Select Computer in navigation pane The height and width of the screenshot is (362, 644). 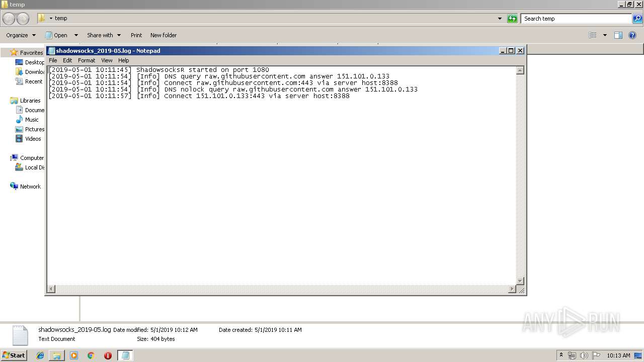pyautogui.click(x=27, y=158)
